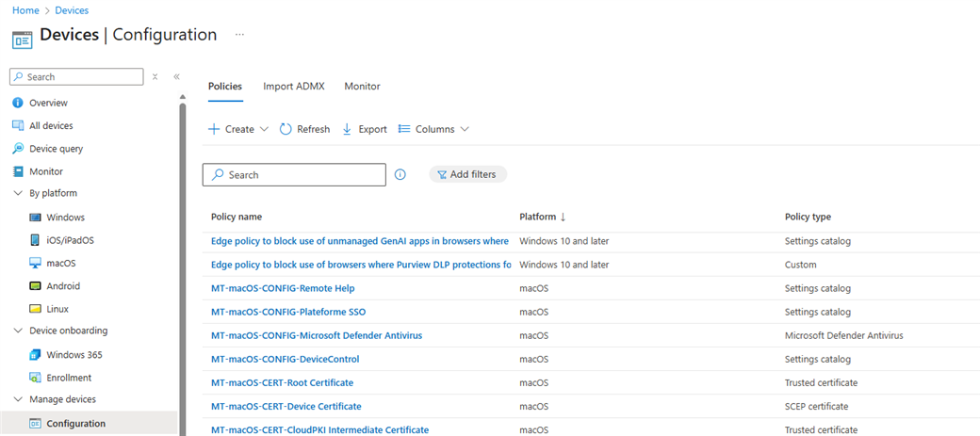Viewport: 980px width, 436px height.
Task: Open Device query in sidebar
Action: click(56, 149)
